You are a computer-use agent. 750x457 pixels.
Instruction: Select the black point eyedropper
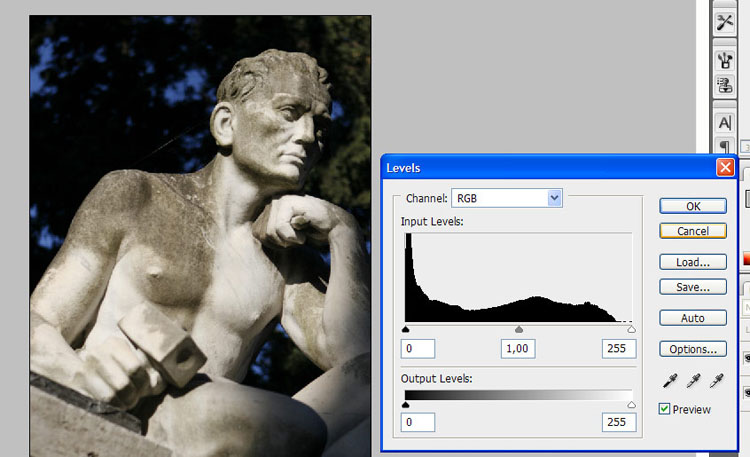point(670,380)
